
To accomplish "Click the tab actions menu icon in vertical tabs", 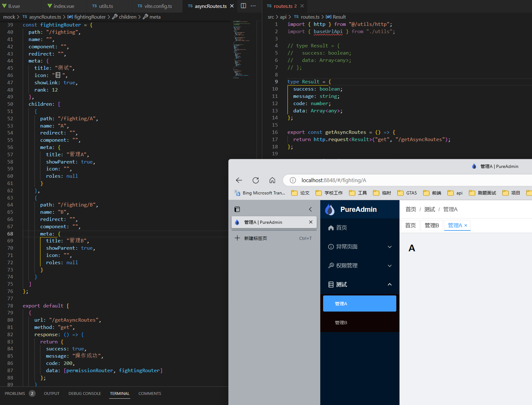I will pyautogui.click(x=237, y=209).
